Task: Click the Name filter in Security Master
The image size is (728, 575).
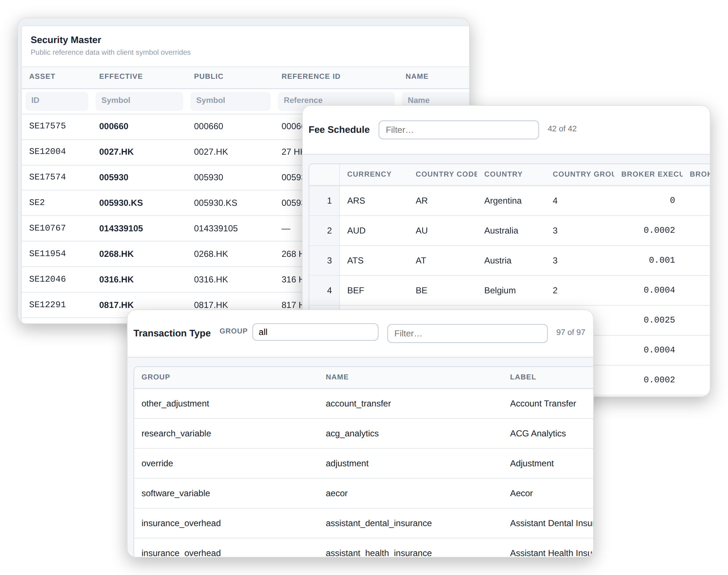Action: [435, 99]
